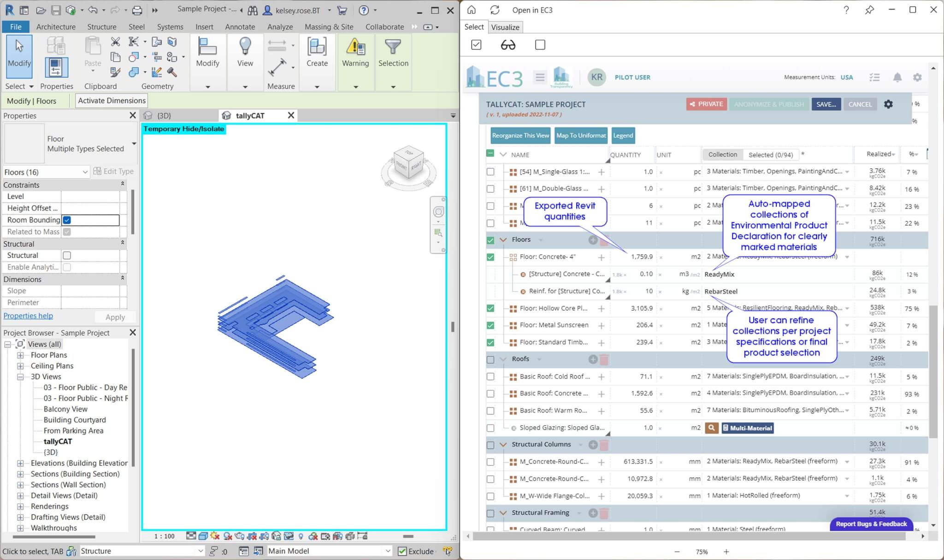The height and width of the screenshot is (560, 944).
Task: Click the Properties ribbon icon
Action: point(56,68)
